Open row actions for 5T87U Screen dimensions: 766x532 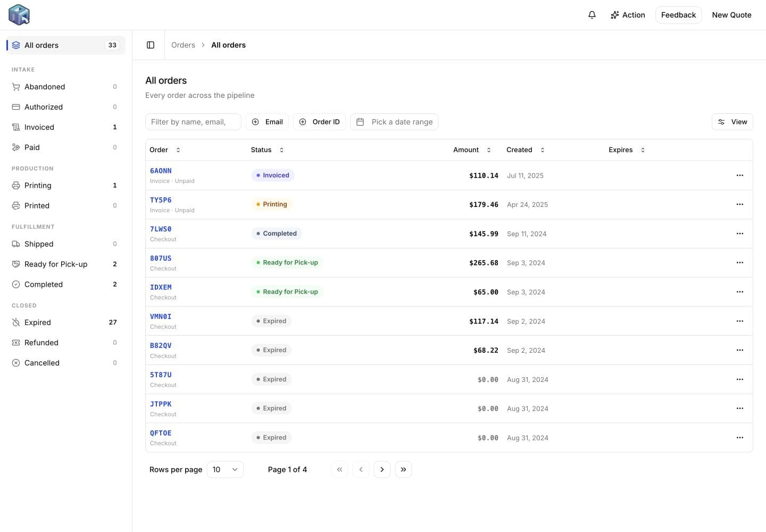pyautogui.click(x=740, y=379)
